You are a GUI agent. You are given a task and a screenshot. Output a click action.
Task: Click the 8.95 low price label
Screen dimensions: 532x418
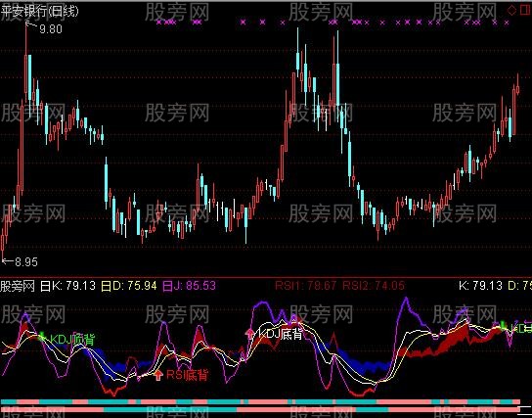click(26, 261)
